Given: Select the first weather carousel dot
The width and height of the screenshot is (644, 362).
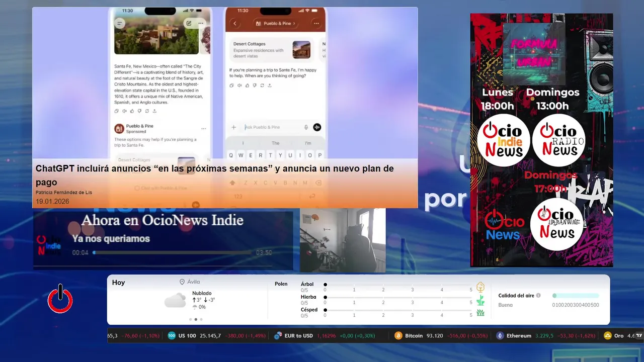Looking at the screenshot, I should point(190,319).
